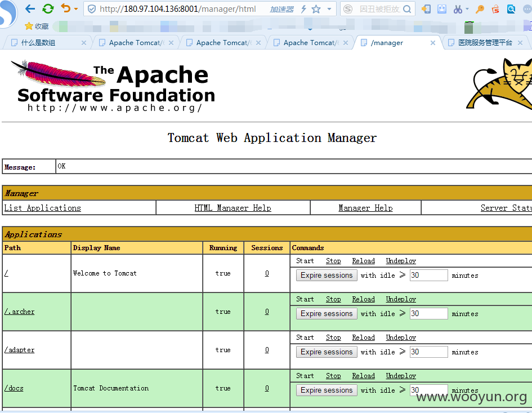The height and width of the screenshot is (413, 532).
Task: Open the dropdown beside the orange undo arrow
Action: click(x=76, y=9)
